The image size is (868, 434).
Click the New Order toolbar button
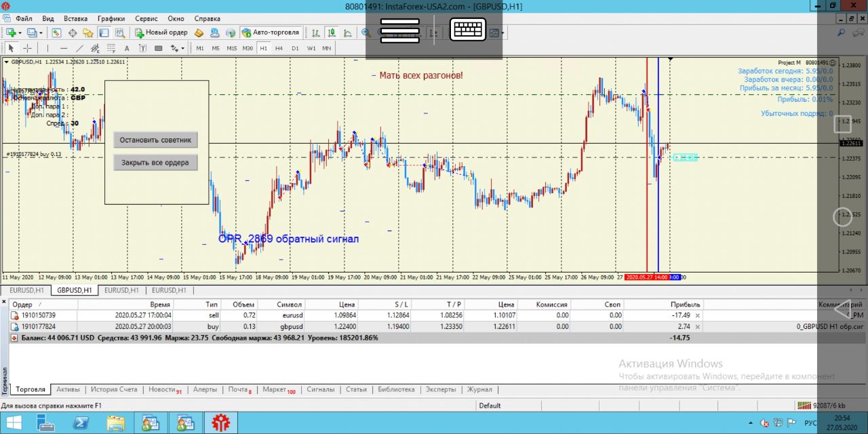pyautogui.click(x=161, y=33)
